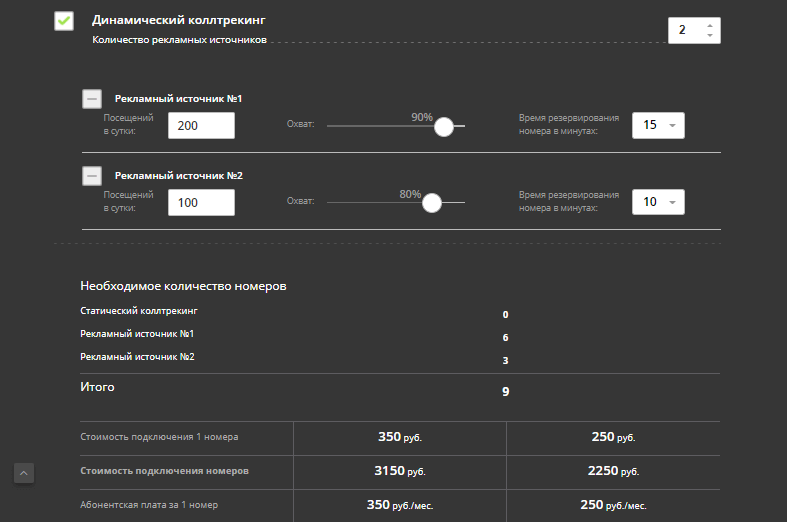Click the Необходимое количество номеров heading
Viewport: 787px width, 522px height.
coord(183,286)
